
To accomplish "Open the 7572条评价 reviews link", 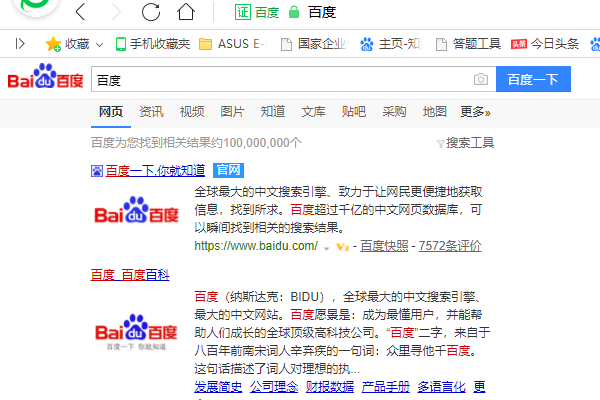I will [x=450, y=246].
